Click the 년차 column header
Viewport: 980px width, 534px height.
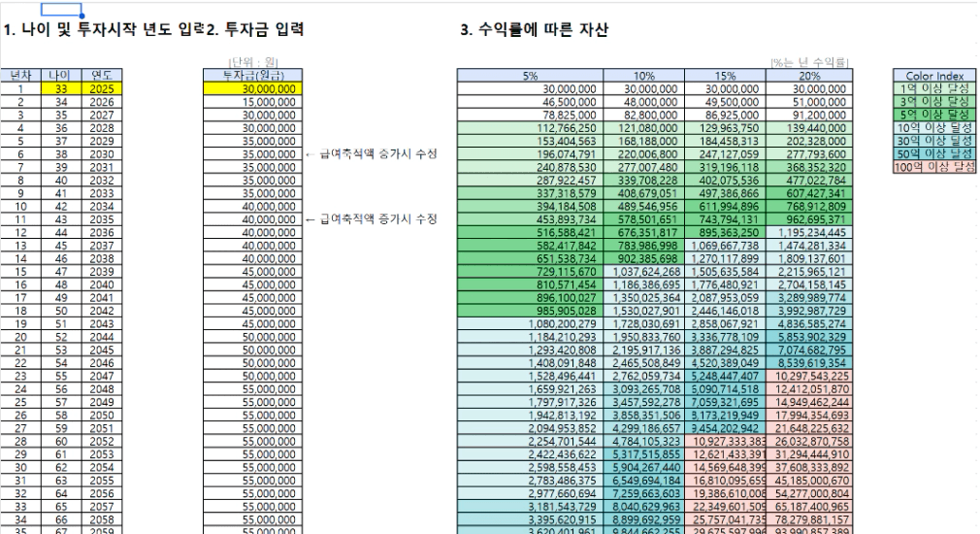click(x=20, y=76)
